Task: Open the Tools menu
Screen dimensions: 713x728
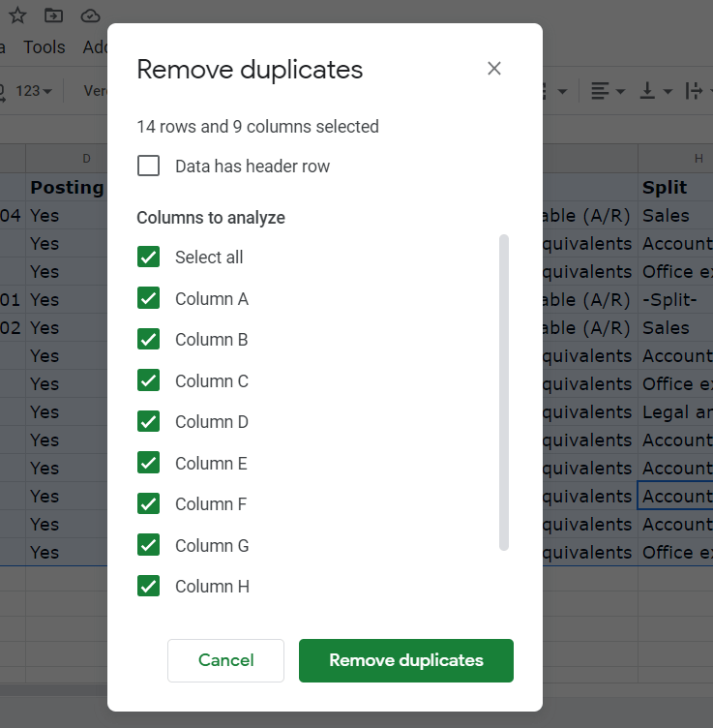Action: [x=45, y=46]
